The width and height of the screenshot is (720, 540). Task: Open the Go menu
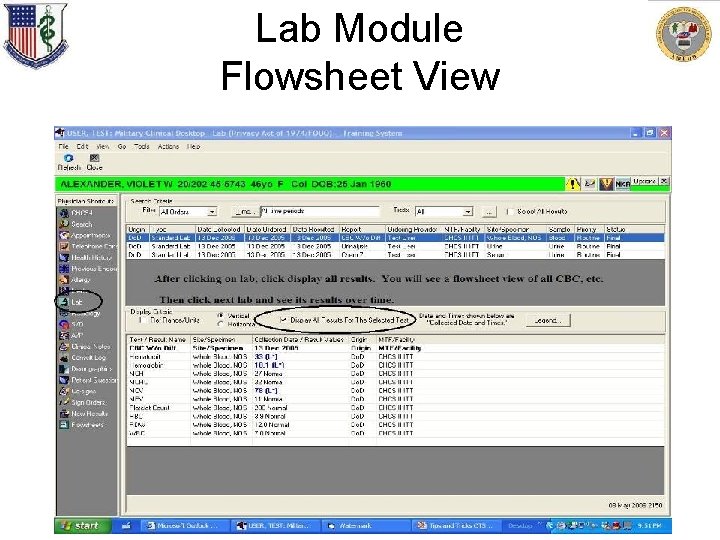tap(122, 146)
